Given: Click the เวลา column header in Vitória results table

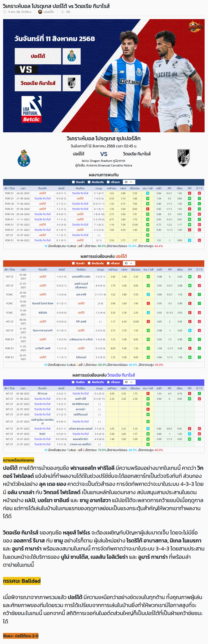Looking at the screenshot, I should tap(23, 388).
